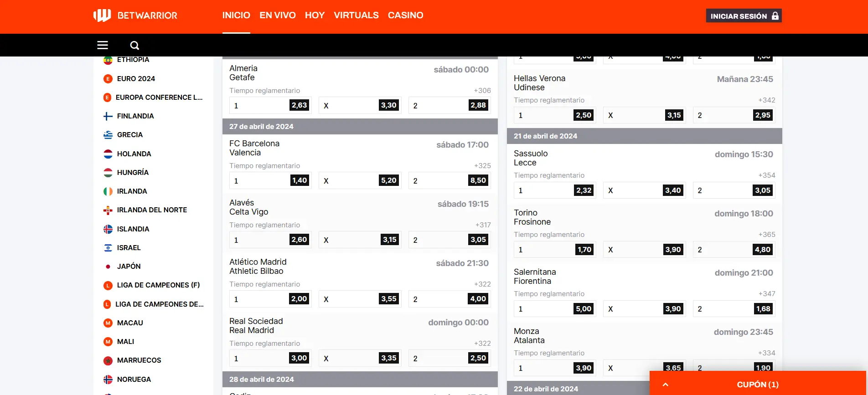Select draw odds 5,20 Barcelona-Valencia
868x395 pixels.
(360, 180)
